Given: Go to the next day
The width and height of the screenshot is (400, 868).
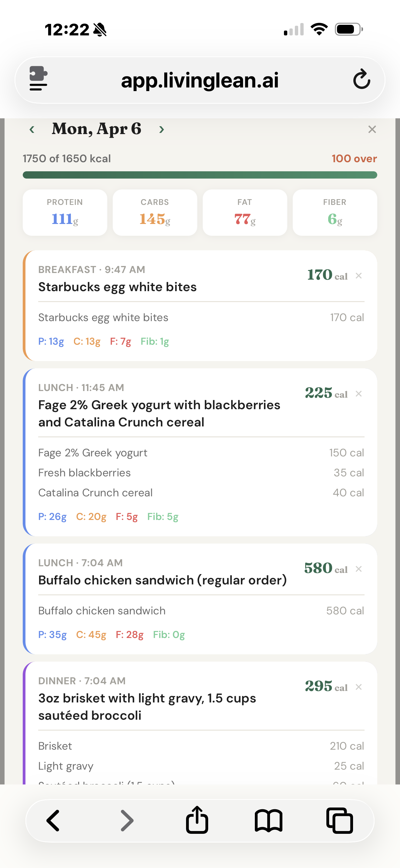Looking at the screenshot, I should click(161, 130).
